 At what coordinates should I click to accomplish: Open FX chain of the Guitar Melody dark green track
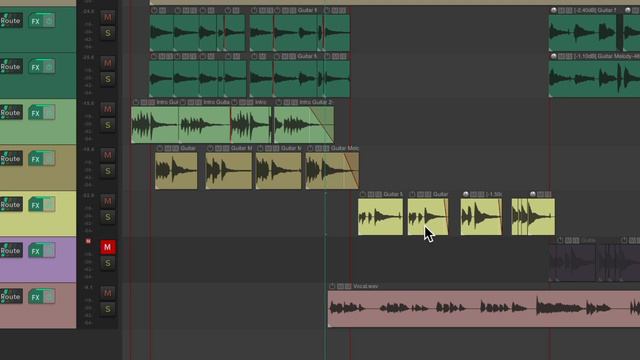tap(36, 67)
